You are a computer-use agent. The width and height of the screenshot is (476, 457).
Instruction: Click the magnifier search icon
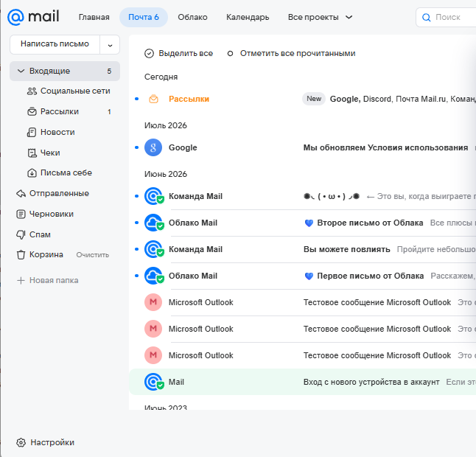click(x=426, y=18)
